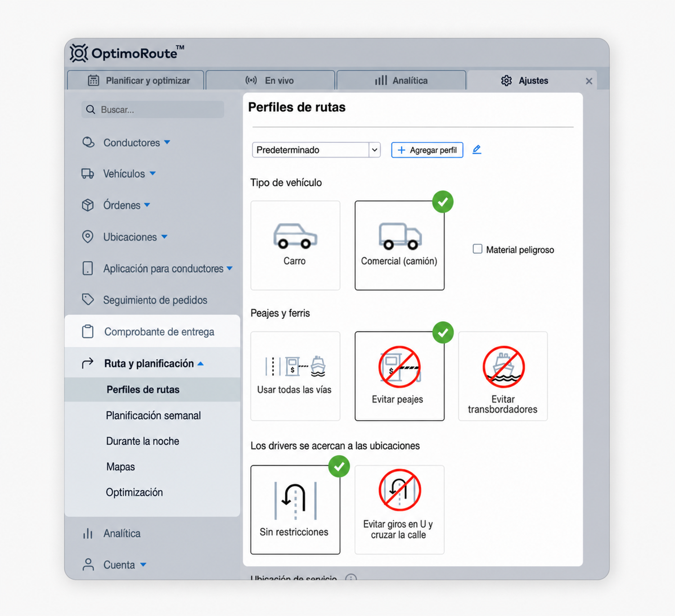Open Durante la noche settings
The image size is (675, 616).
[143, 441]
